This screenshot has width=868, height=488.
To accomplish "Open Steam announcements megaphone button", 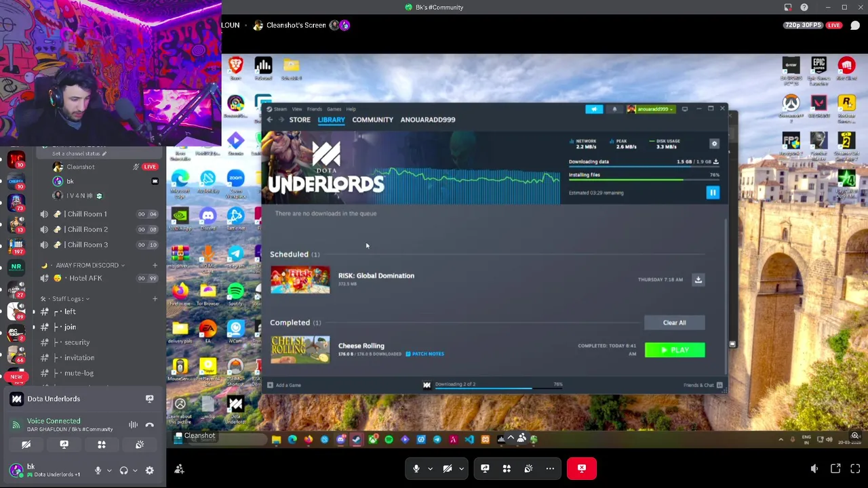I will (x=594, y=109).
